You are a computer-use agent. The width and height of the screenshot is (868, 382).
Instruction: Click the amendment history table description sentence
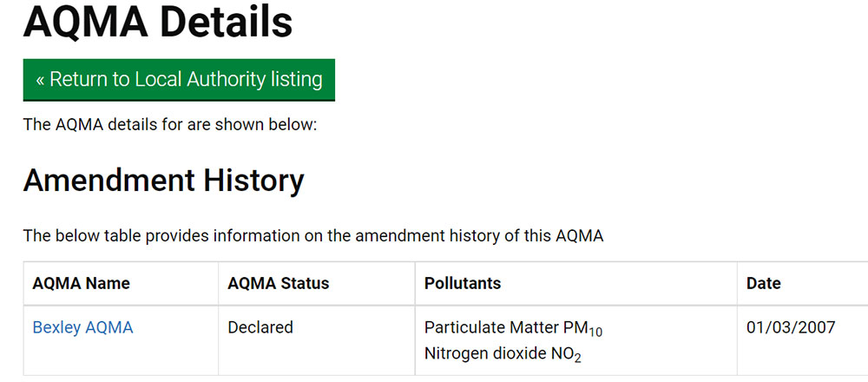(x=312, y=235)
